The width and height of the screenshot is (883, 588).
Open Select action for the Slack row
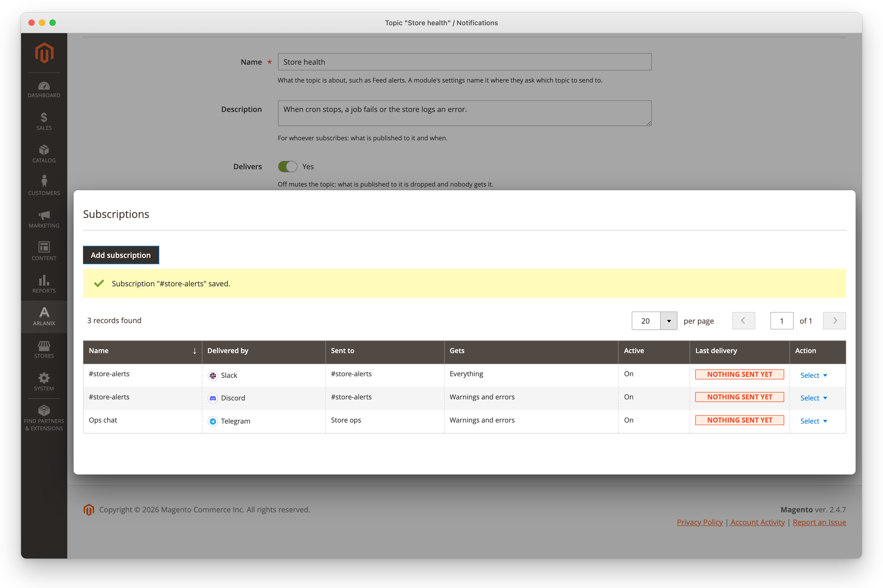(814, 376)
